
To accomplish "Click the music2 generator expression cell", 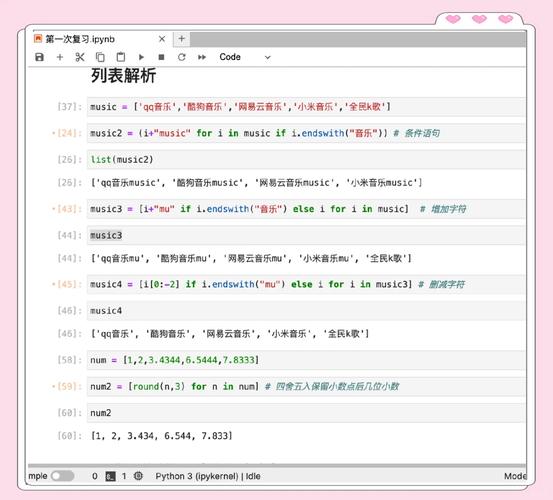I will [x=306, y=133].
